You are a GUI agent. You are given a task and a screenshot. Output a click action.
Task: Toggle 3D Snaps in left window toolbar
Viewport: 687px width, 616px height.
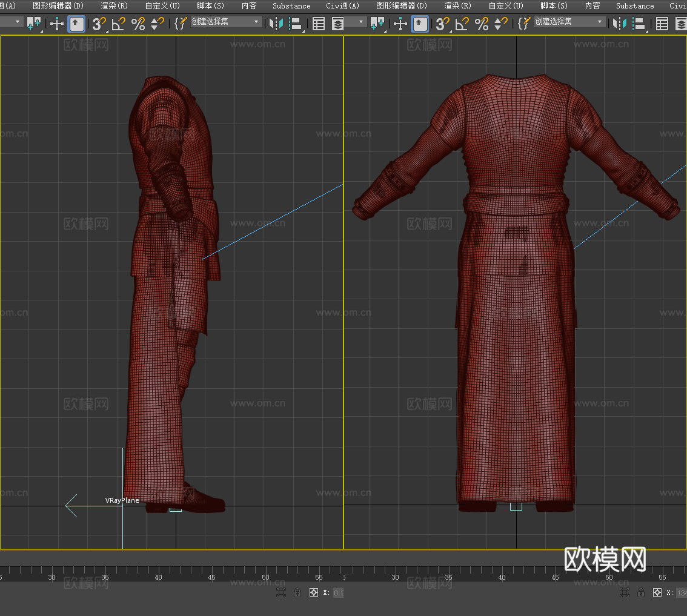pyautogui.click(x=99, y=24)
